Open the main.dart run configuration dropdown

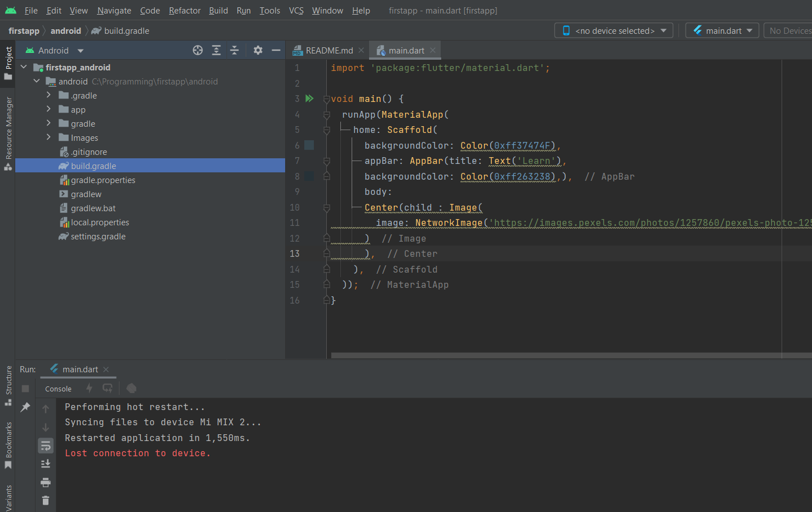point(722,30)
